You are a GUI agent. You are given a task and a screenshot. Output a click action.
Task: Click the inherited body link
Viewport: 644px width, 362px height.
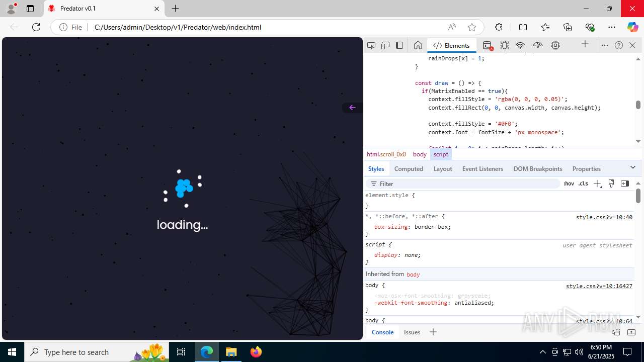tap(413, 274)
